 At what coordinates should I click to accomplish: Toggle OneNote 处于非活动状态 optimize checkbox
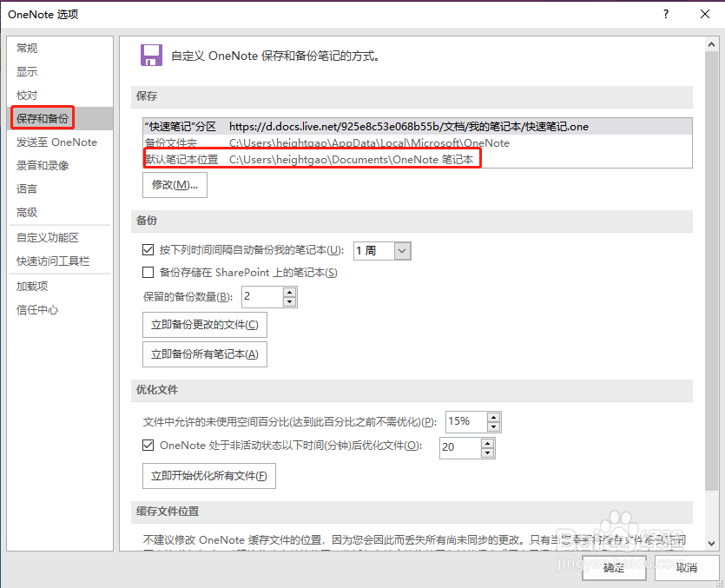[148, 446]
